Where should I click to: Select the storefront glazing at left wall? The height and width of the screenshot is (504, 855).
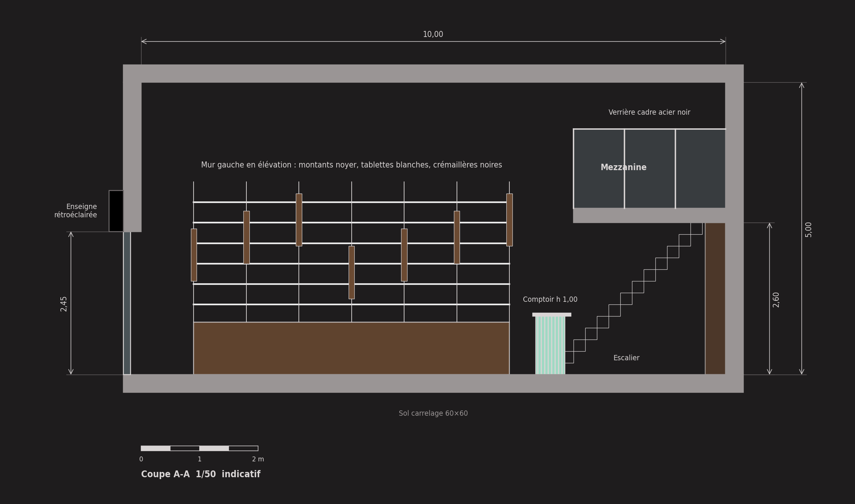tap(127, 303)
